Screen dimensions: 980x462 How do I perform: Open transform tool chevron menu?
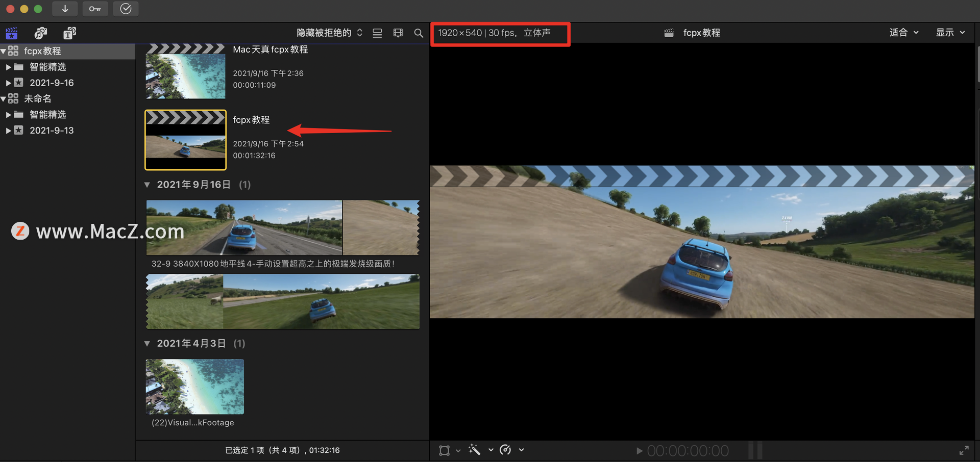(458, 450)
